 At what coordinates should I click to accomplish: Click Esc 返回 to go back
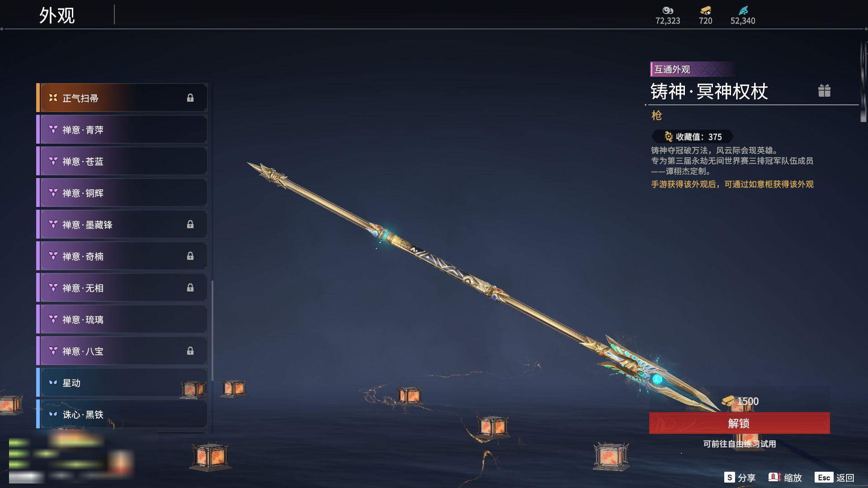[x=835, y=478]
